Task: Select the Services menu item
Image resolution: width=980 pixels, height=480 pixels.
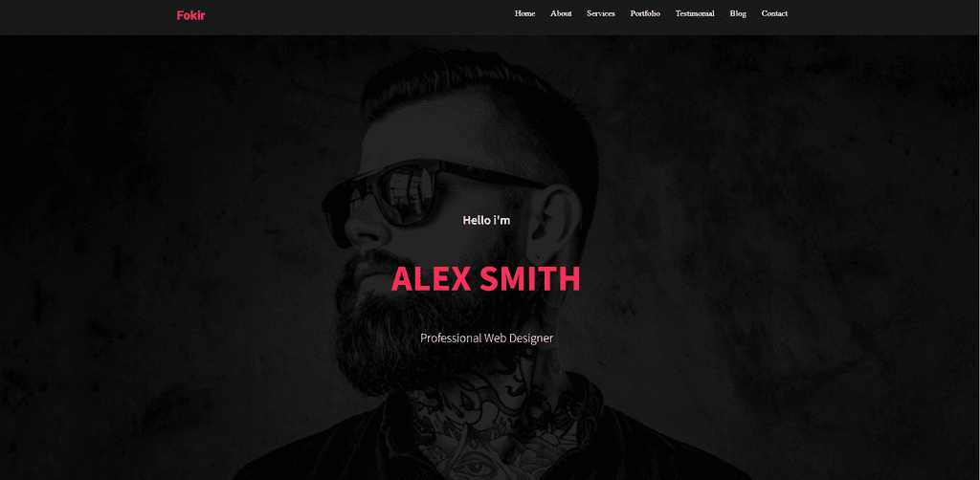Action: click(601, 13)
